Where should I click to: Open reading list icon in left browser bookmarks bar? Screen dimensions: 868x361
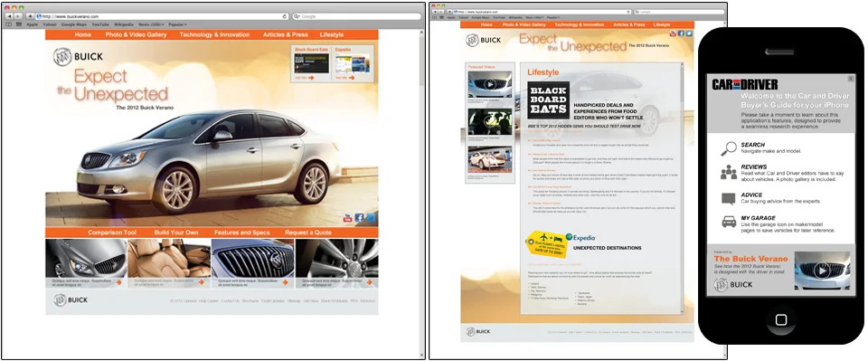click(x=8, y=24)
